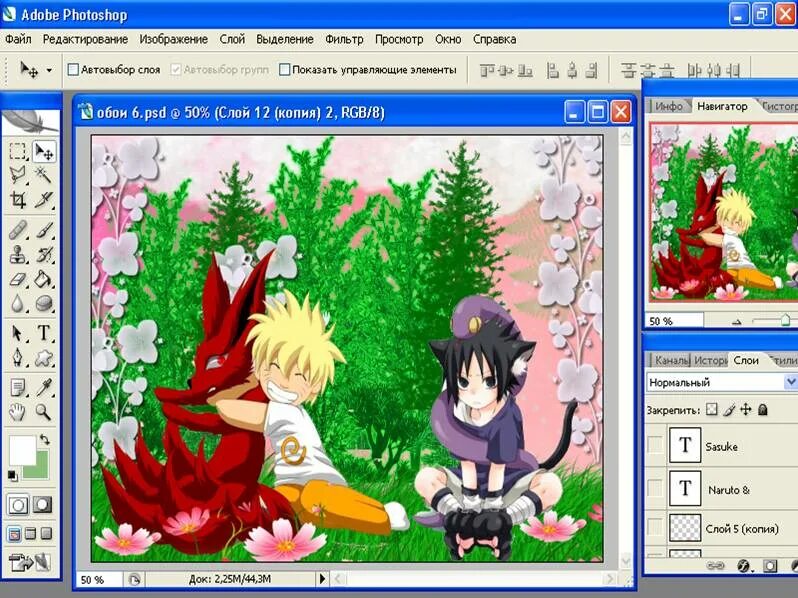Open the tool preset picker arrow
The width and height of the screenshot is (798, 598).
tap(49, 70)
